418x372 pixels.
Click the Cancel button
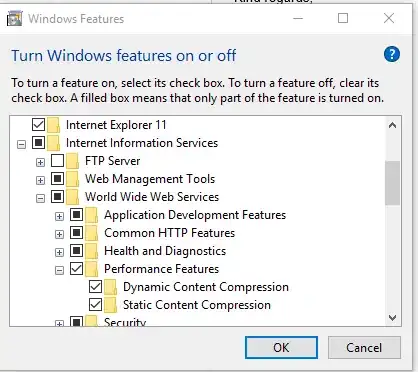[x=364, y=348]
